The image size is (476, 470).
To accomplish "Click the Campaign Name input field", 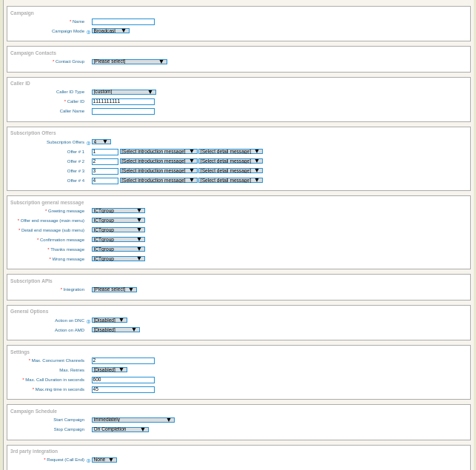I will click(123, 22).
